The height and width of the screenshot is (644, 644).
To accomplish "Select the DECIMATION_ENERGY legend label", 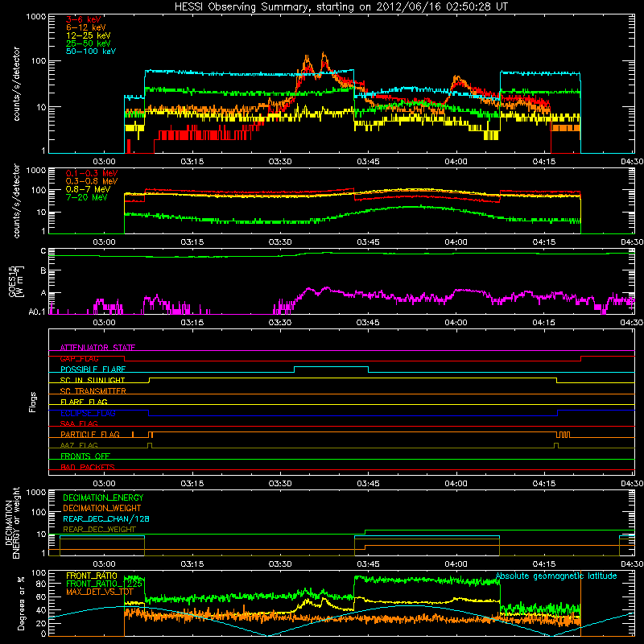I will click(103, 497).
